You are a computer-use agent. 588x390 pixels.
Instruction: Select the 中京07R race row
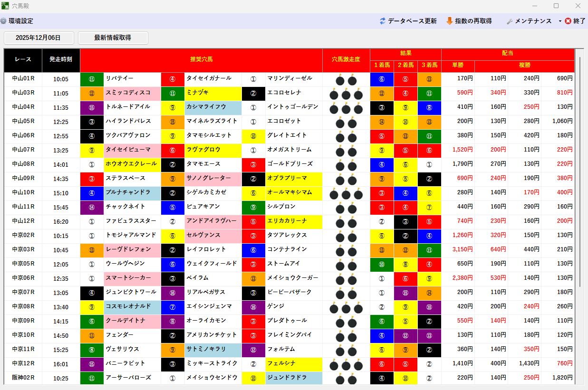click(x=22, y=293)
